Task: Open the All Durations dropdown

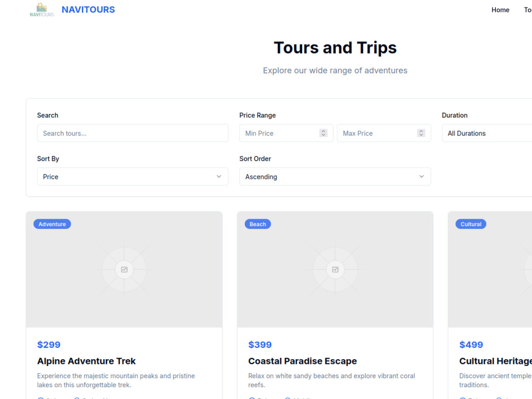Action: coord(487,133)
